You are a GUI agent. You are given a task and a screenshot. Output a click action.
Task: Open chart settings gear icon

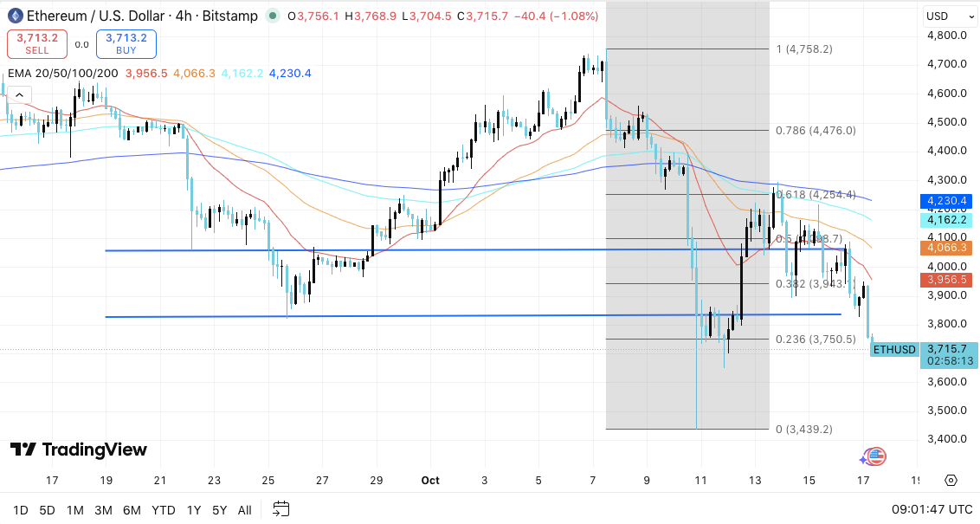pyautogui.click(x=951, y=481)
